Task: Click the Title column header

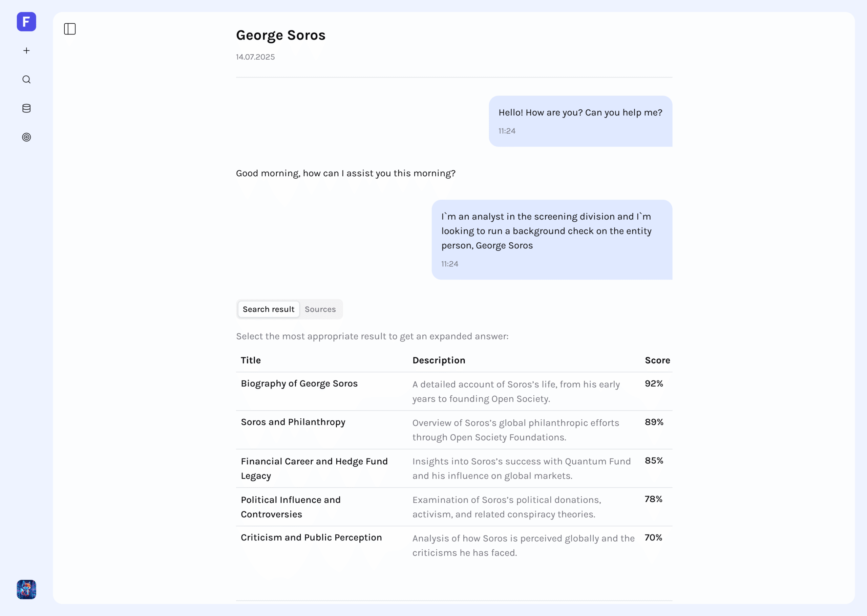Action: (250, 360)
